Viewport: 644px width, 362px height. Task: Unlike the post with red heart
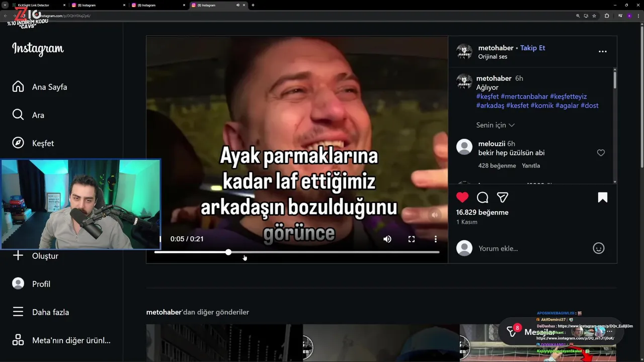coord(462,197)
